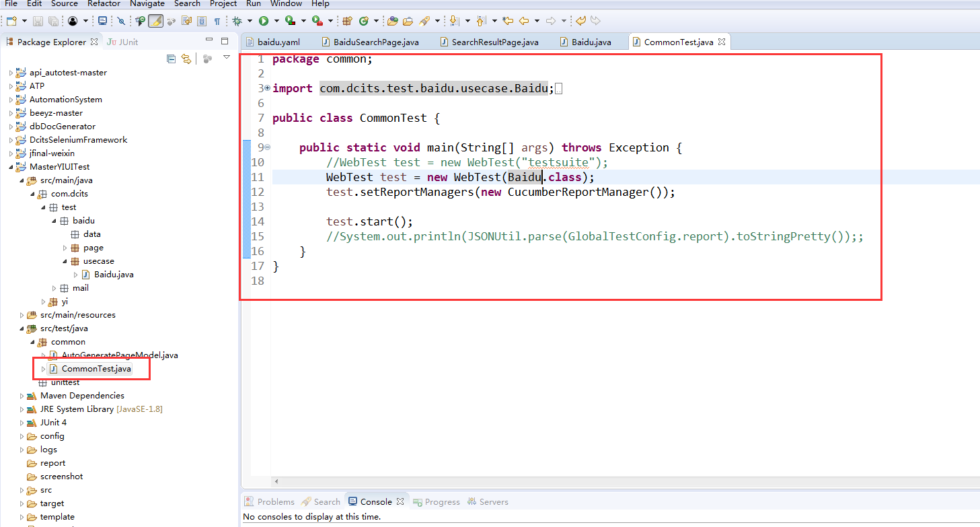Minimize the Package Explorer panel
The height and width of the screenshot is (527, 980).
[209, 39]
